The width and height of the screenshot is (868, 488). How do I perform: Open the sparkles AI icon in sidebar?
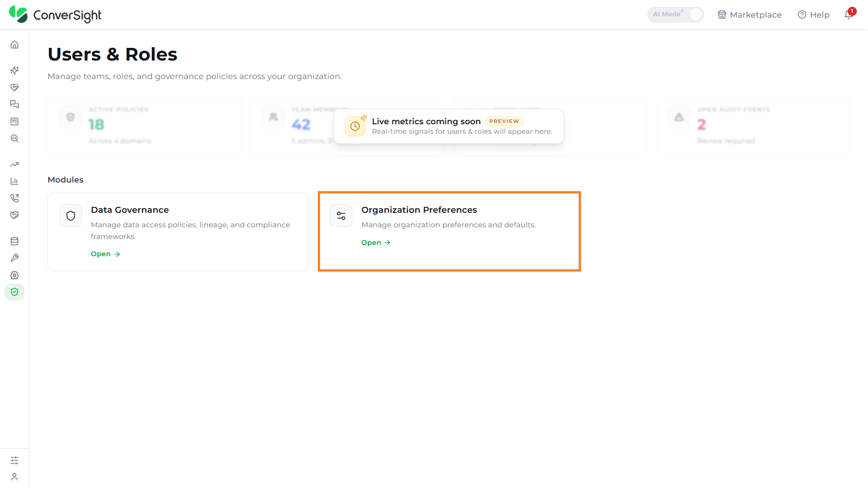pyautogui.click(x=14, y=70)
